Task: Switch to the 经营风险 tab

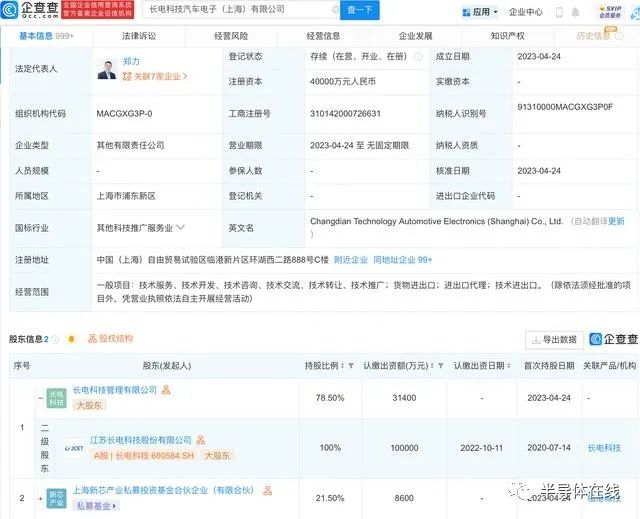Action: [231, 36]
